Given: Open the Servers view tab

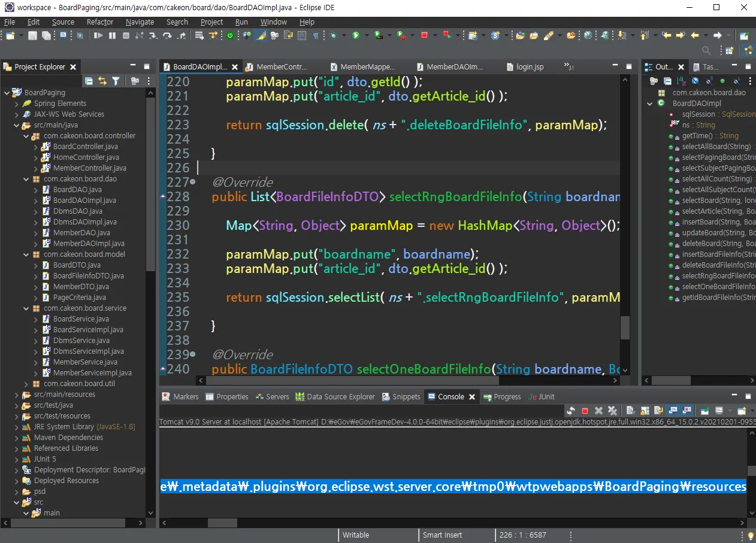Looking at the screenshot, I should coord(277,397).
